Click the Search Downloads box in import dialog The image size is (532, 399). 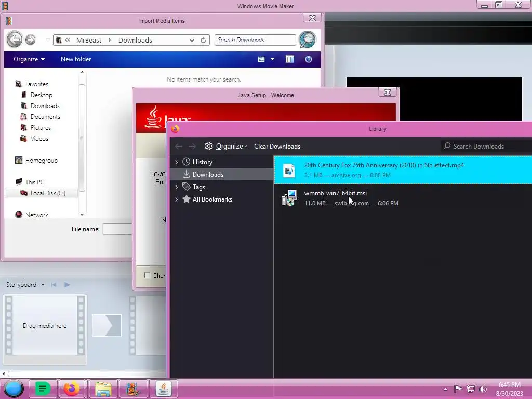255,40
